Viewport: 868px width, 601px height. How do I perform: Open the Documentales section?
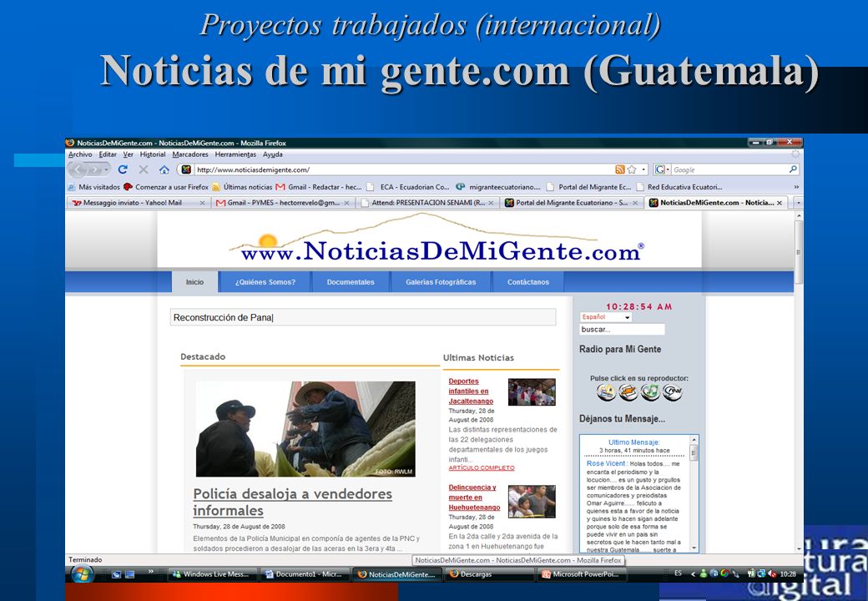click(x=351, y=281)
